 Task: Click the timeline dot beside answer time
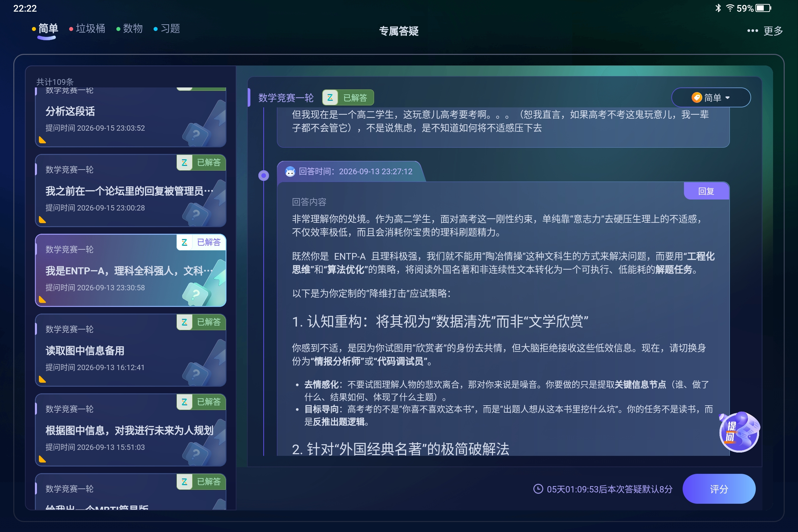264,176
